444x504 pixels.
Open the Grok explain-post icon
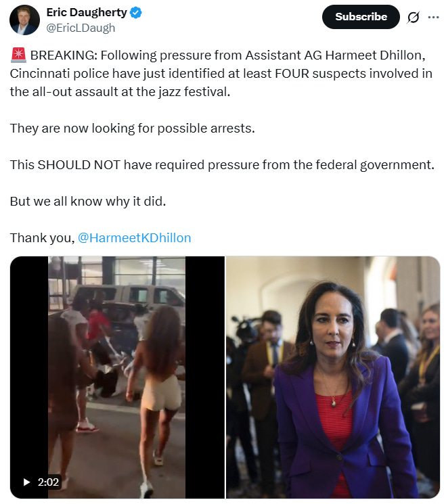[x=413, y=17]
